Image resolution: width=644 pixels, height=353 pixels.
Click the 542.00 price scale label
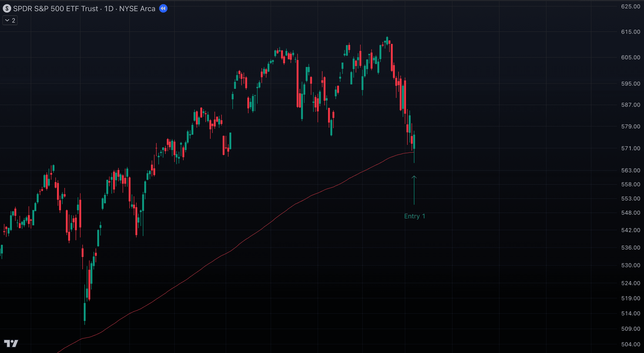(631, 230)
